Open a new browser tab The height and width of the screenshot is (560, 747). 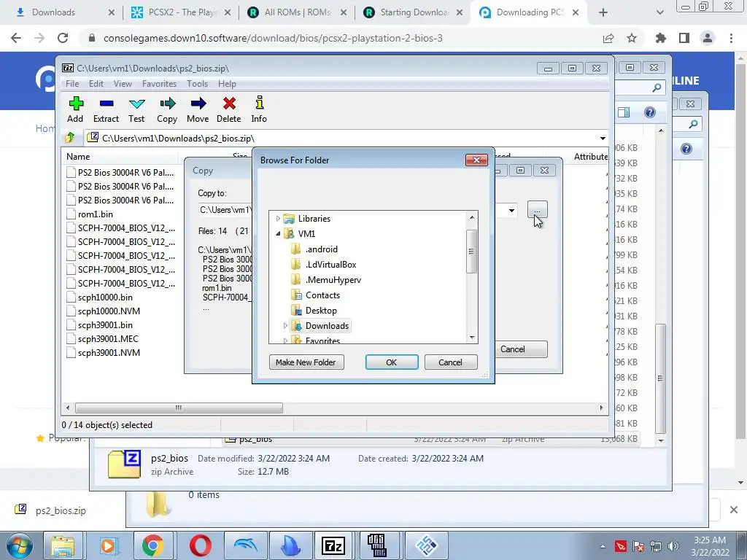603,12
